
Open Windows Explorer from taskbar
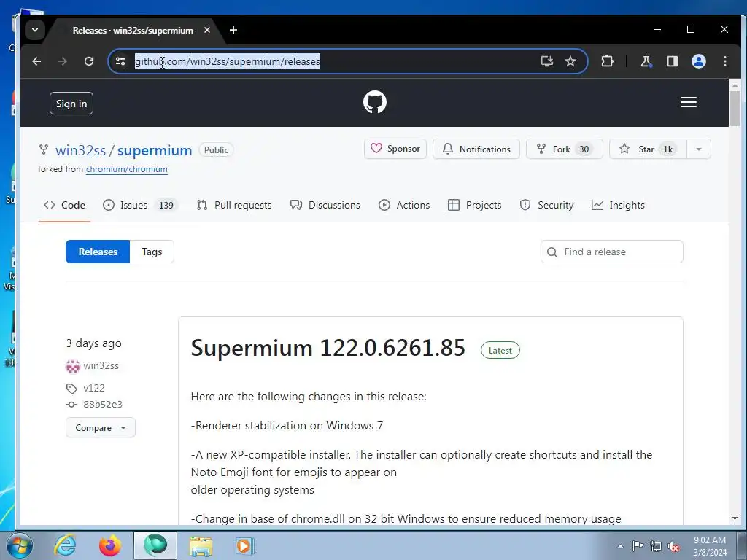pyautogui.click(x=201, y=545)
